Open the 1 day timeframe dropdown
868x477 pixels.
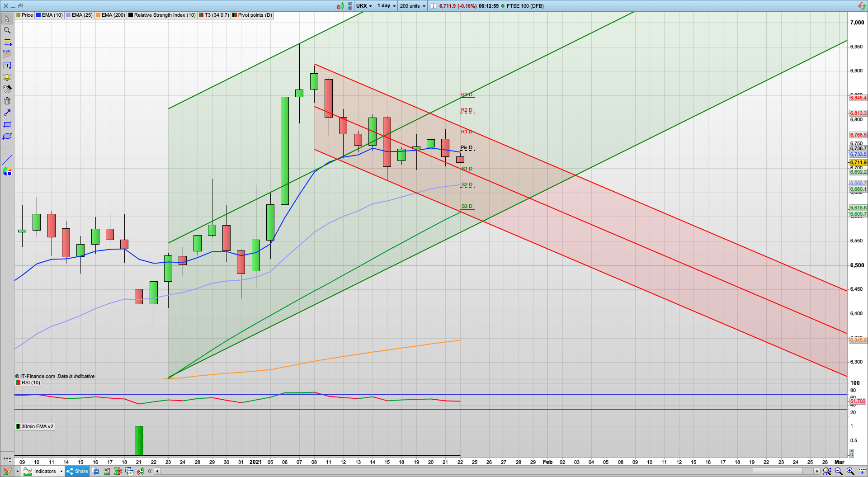(386, 6)
